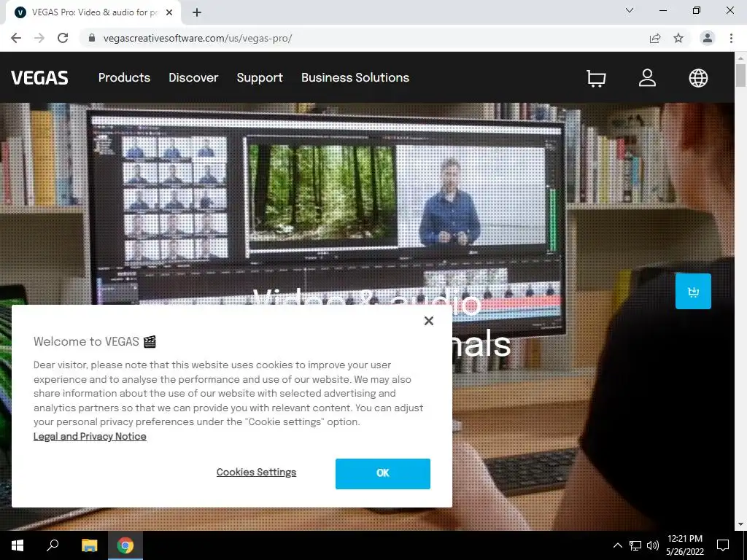Image resolution: width=747 pixels, height=560 pixels.
Task: Open Chrome profile avatar
Action: pyautogui.click(x=708, y=38)
